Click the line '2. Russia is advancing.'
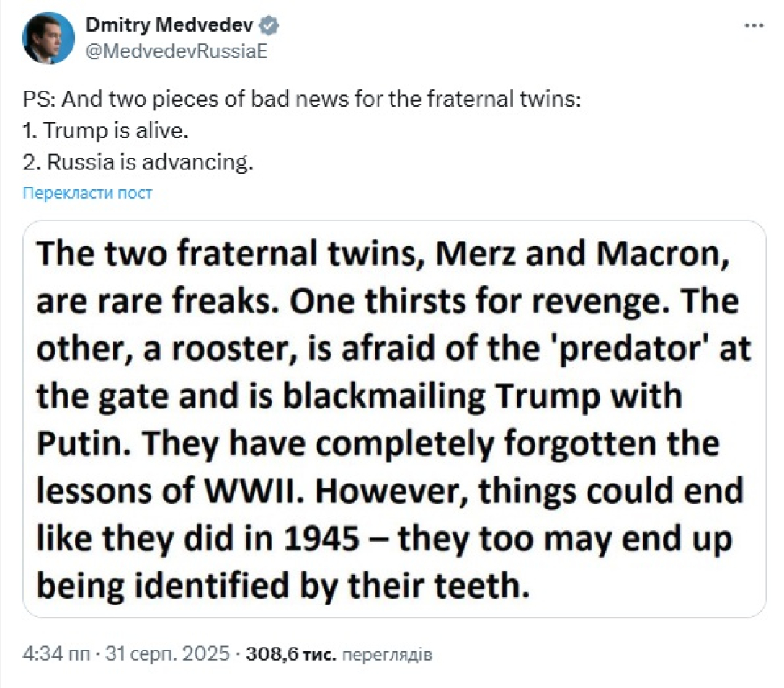The image size is (784, 688). [x=138, y=163]
